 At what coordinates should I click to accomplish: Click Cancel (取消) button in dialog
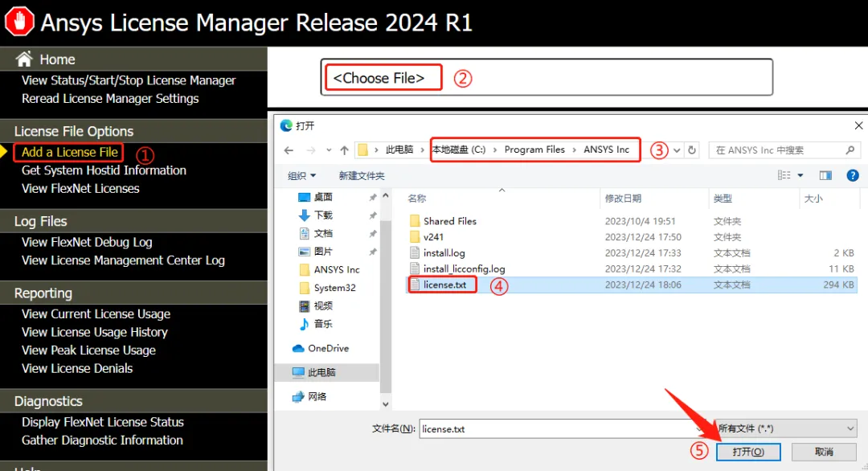[824, 452]
